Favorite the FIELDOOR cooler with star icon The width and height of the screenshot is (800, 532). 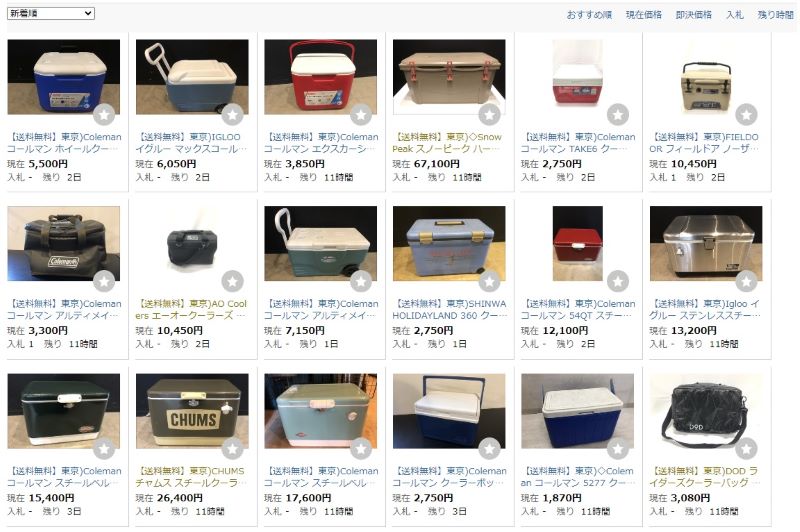tap(746, 114)
